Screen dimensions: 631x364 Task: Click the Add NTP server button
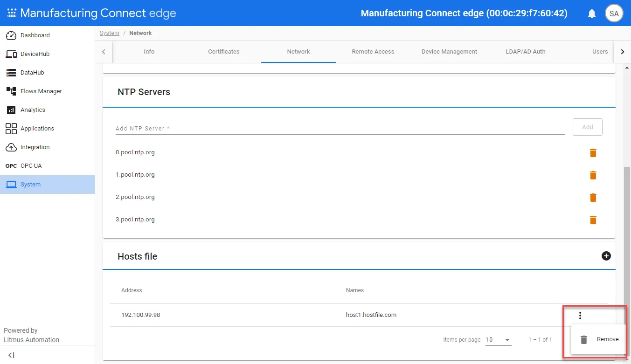[x=588, y=127]
